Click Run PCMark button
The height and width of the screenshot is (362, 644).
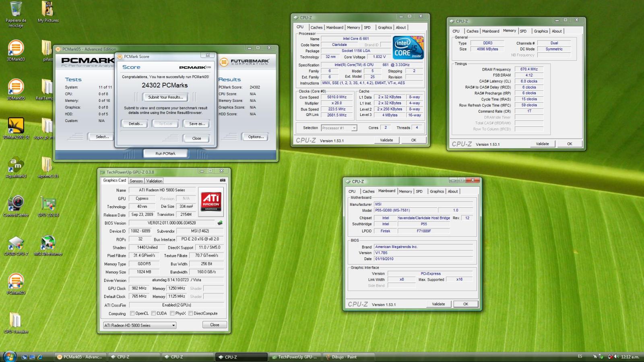click(x=165, y=153)
